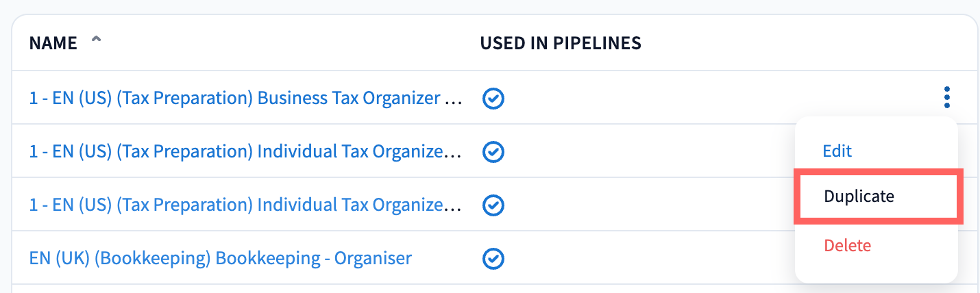Open the three-dot actions menu for Business Tax Organizer
This screenshot has width=980, height=293.
point(947,98)
